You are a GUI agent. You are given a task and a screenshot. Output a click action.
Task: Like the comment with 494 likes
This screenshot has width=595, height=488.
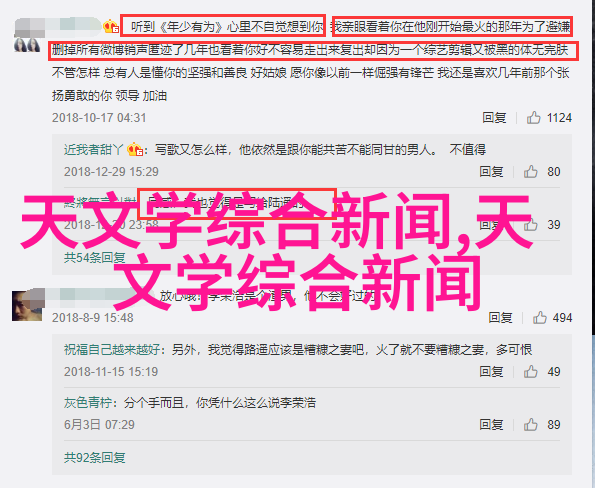[x=539, y=317]
